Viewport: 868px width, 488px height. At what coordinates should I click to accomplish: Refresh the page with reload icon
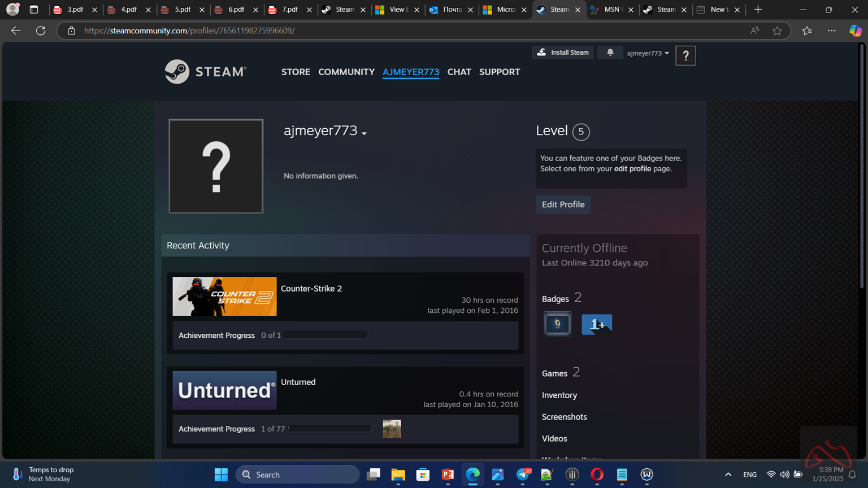tap(41, 30)
